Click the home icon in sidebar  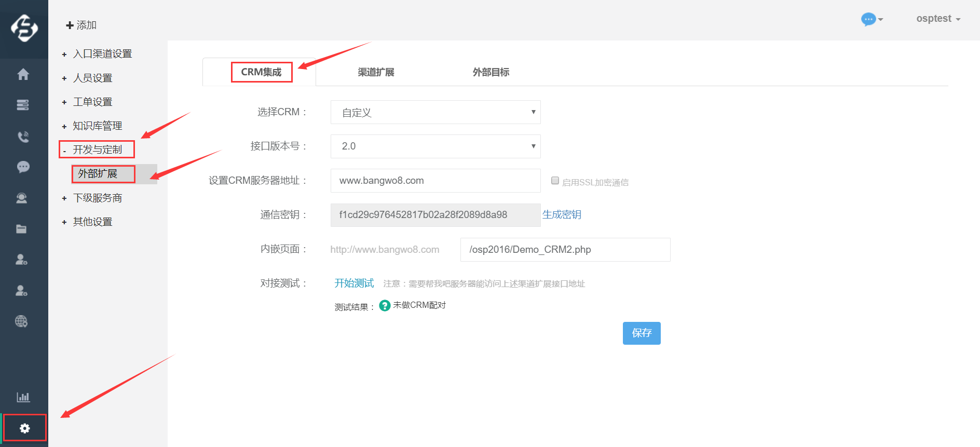pyautogui.click(x=23, y=74)
